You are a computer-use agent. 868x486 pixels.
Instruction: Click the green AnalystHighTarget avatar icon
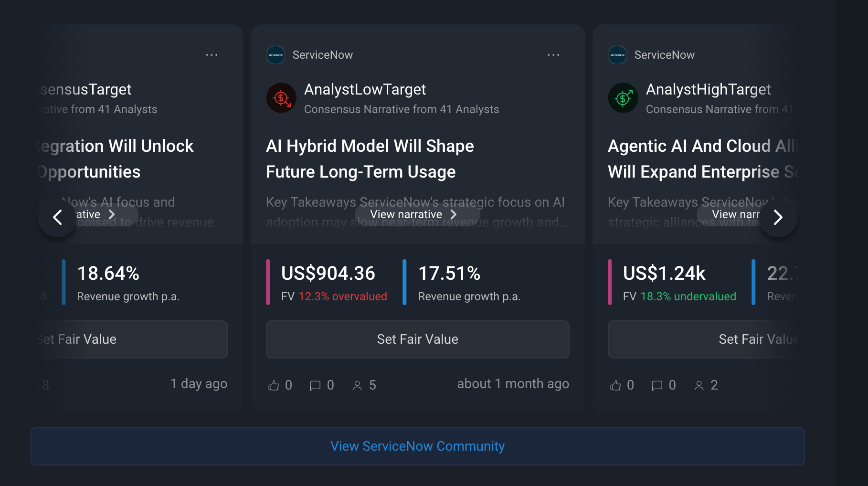point(623,98)
